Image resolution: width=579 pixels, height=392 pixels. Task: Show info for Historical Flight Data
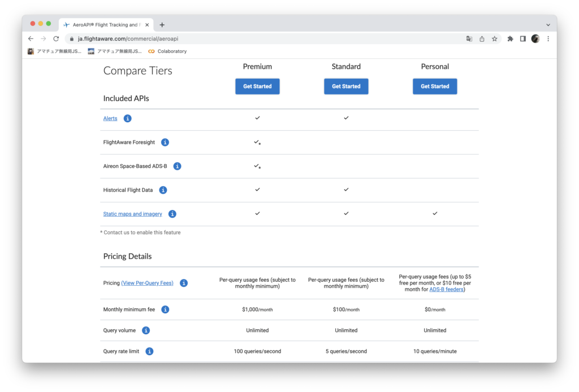pos(163,190)
